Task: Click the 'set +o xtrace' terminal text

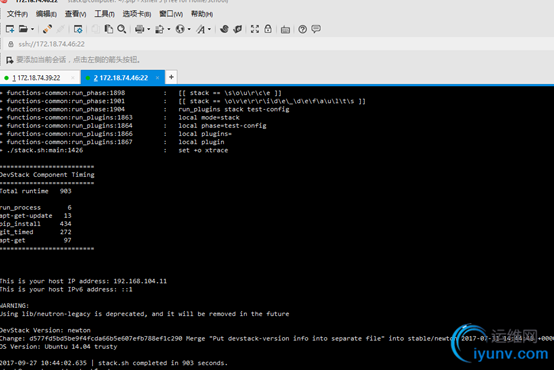Action: point(203,150)
